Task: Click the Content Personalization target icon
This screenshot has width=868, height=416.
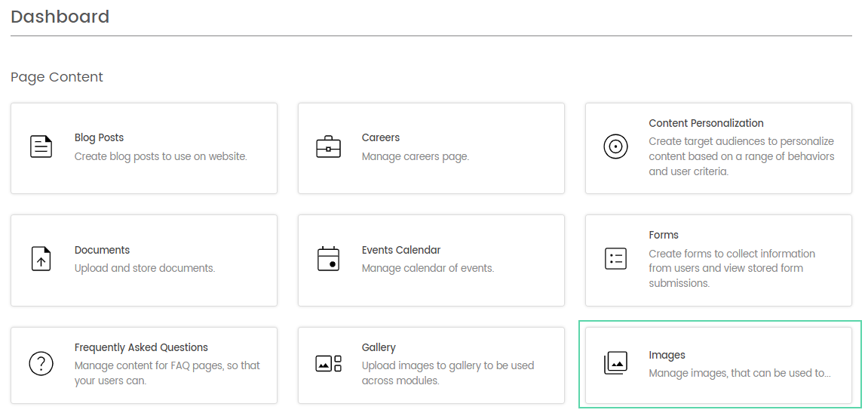Action: click(615, 146)
